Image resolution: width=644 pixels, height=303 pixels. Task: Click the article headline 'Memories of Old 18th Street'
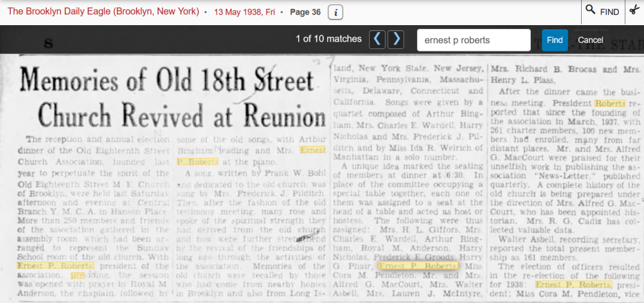(x=167, y=83)
